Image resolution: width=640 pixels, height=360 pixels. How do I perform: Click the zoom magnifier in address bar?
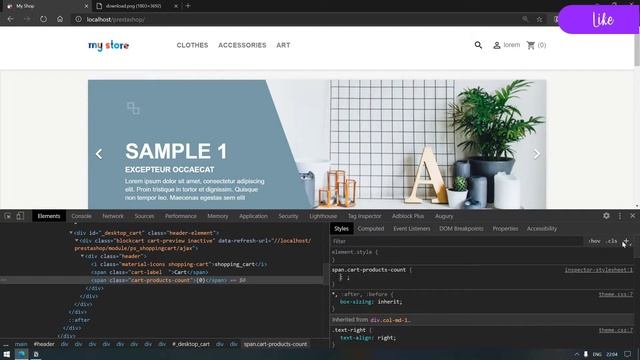[525, 19]
